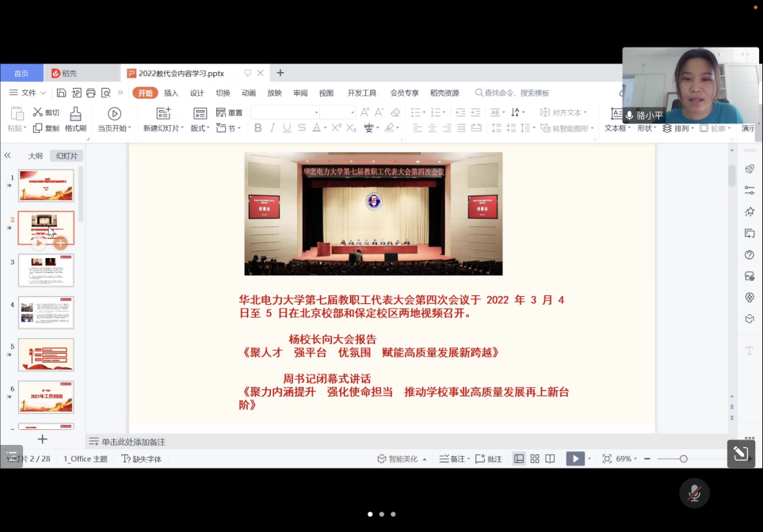Select slide 4 thumbnail in panel

46,313
